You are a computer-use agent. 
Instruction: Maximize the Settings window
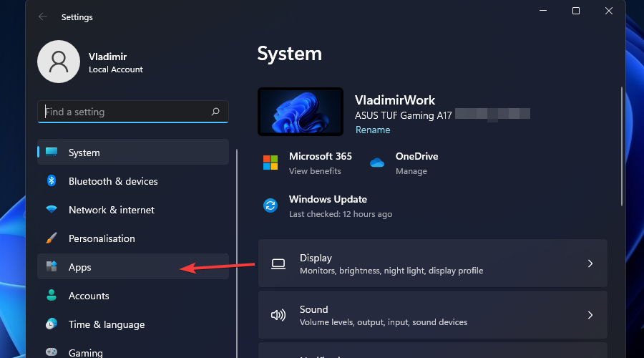(x=576, y=11)
